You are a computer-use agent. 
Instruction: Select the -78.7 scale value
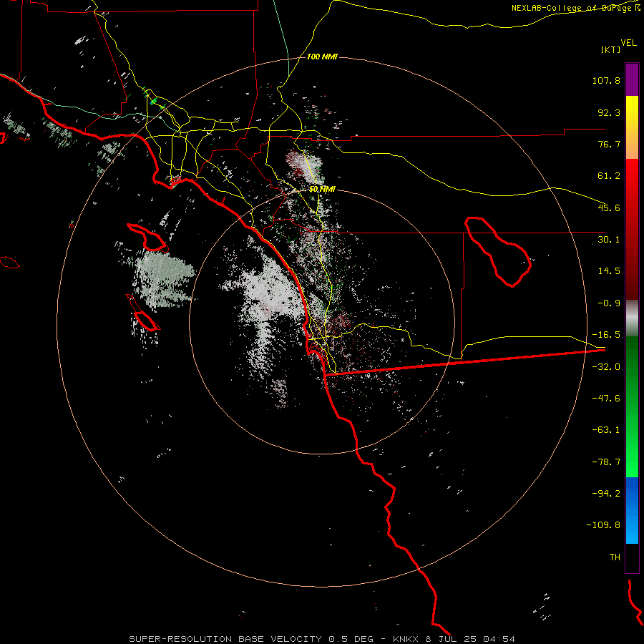[x=606, y=462]
